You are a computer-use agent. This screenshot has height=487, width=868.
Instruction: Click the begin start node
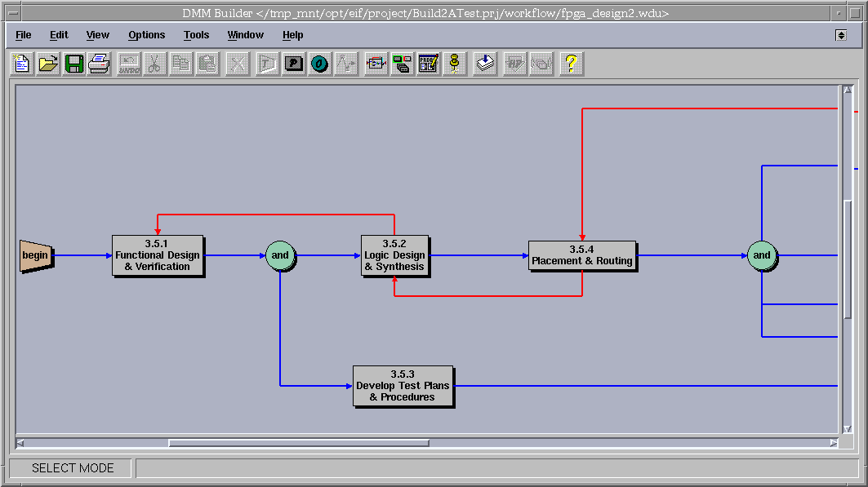click(x=36, y=255)
